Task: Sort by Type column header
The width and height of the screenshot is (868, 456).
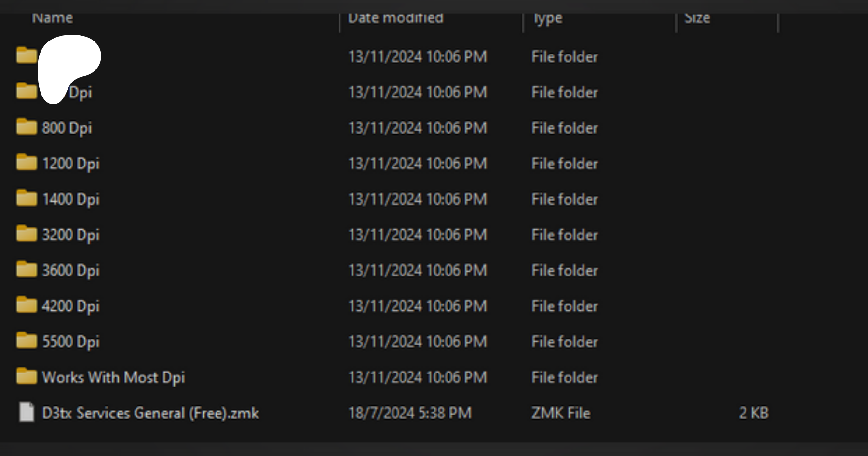Action: [x=548, y=18]
